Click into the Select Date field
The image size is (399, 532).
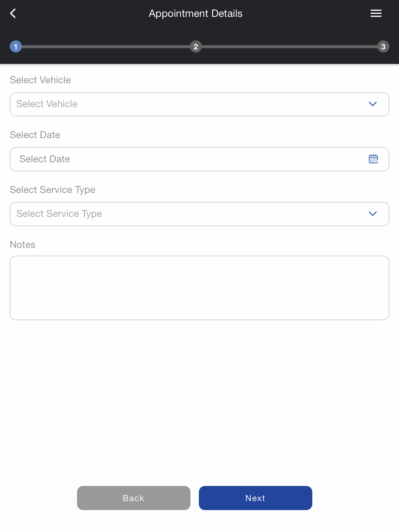[x=199, y=159]
